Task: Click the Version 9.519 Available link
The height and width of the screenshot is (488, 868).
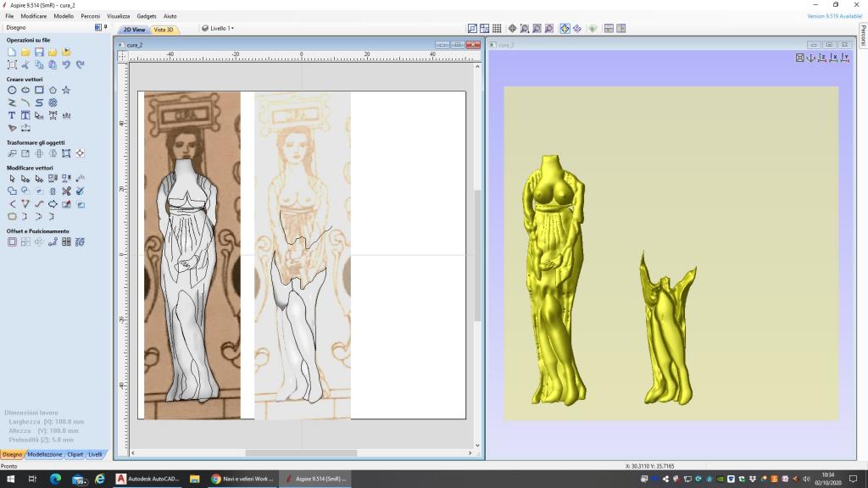Action: (833, 16)
